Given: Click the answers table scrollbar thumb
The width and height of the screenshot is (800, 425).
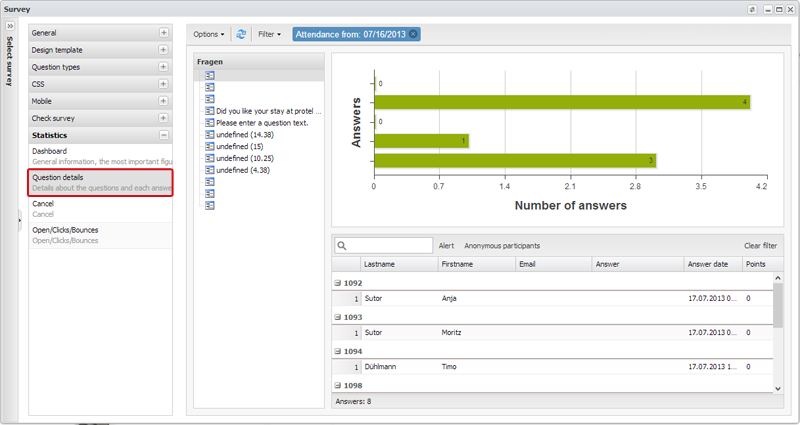Looking at the screenshot, I should click(x=778, y=305).
